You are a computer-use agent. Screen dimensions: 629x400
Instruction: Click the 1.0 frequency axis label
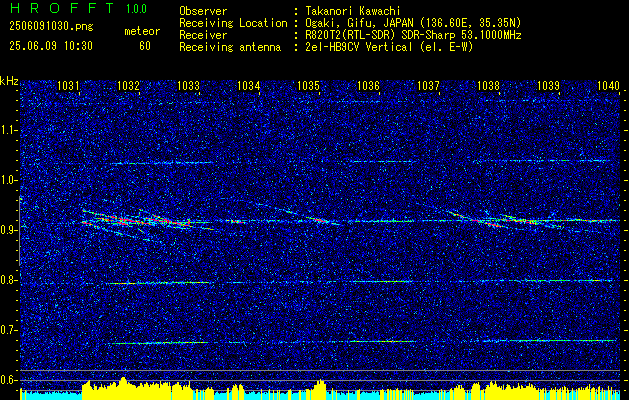[x=9, y=180]
